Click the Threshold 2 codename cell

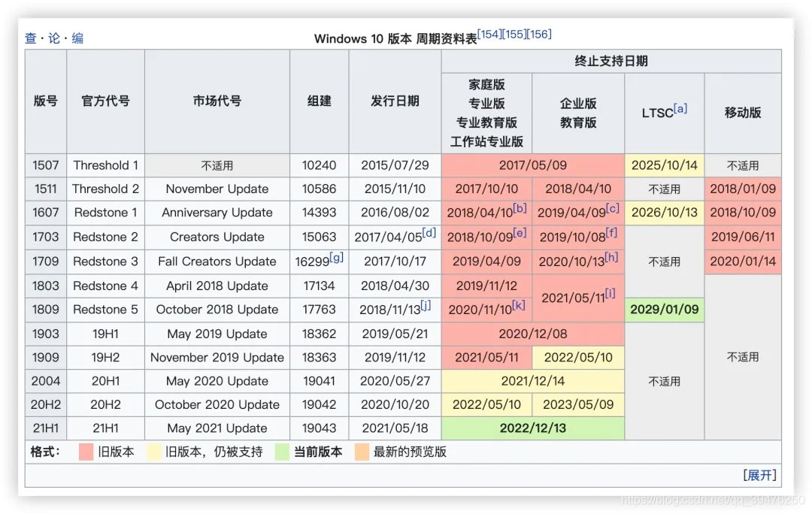pyautogui.click(x=106, y=189)
